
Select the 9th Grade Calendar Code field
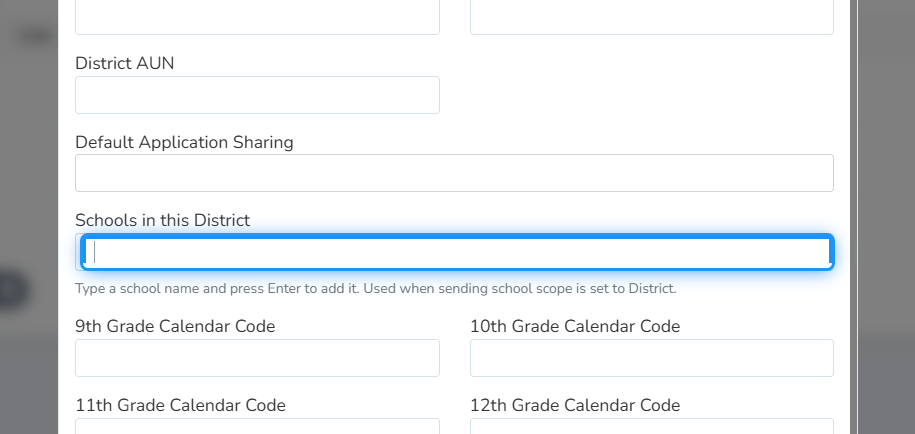pyautogui.click(x=257, y=358)
